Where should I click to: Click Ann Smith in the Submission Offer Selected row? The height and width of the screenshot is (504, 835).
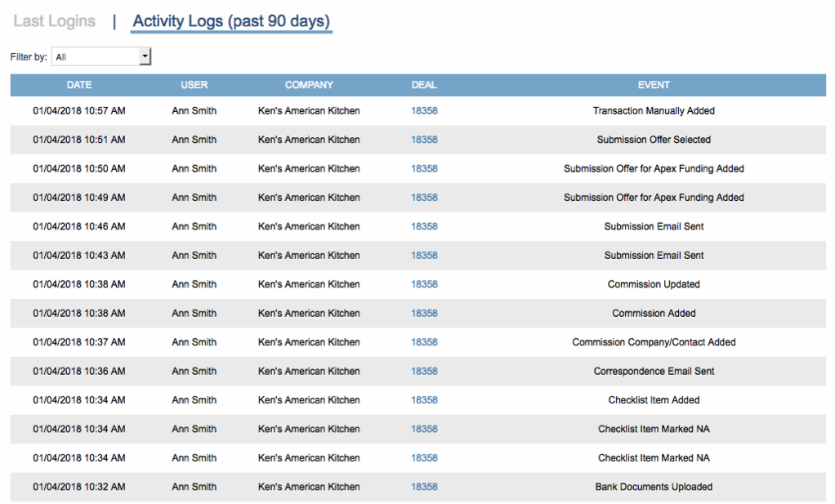click(x=194, y=140)
